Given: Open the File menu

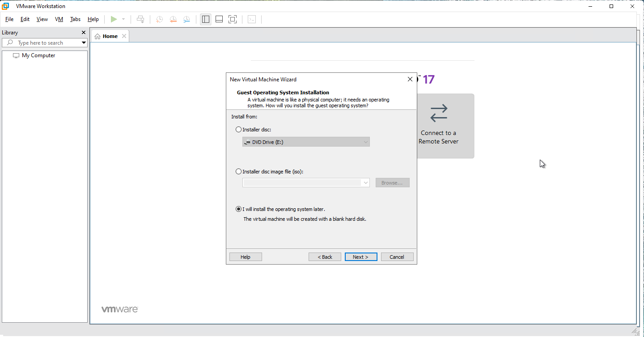Looking at the screenshot, I should coord(9,19).
